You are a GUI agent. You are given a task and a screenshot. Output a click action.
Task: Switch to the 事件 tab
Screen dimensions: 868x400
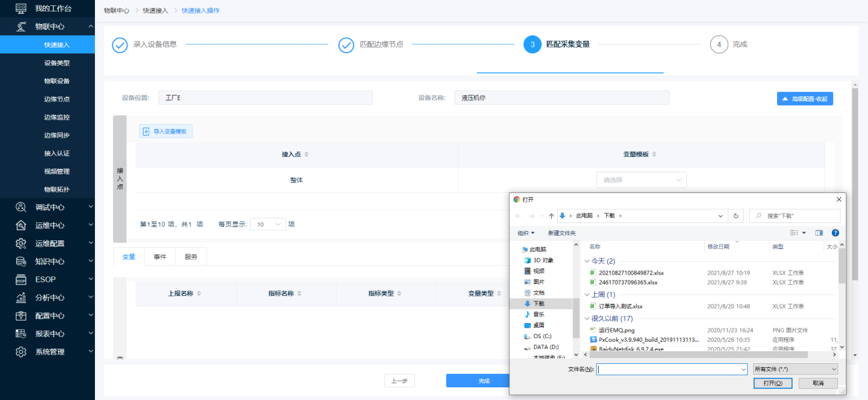160,256
